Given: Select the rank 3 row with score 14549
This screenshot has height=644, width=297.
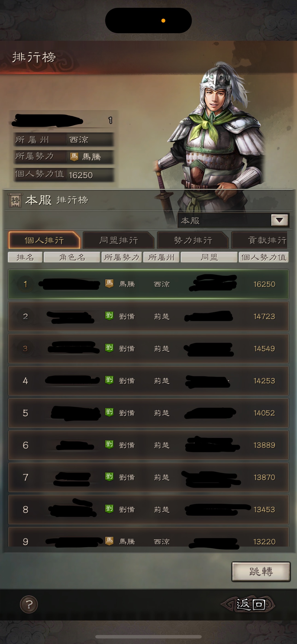Looking at the screenshot, I should [148, 348].
